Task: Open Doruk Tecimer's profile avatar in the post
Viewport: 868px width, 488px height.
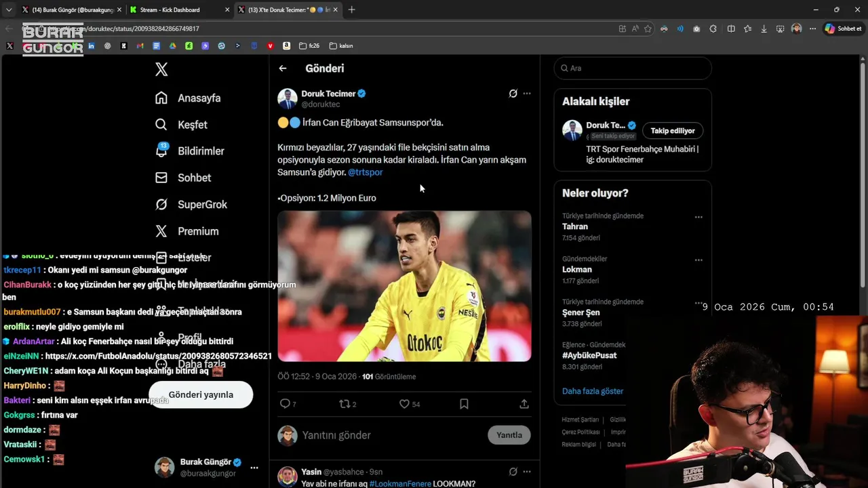Action: [x=288, y=99]
